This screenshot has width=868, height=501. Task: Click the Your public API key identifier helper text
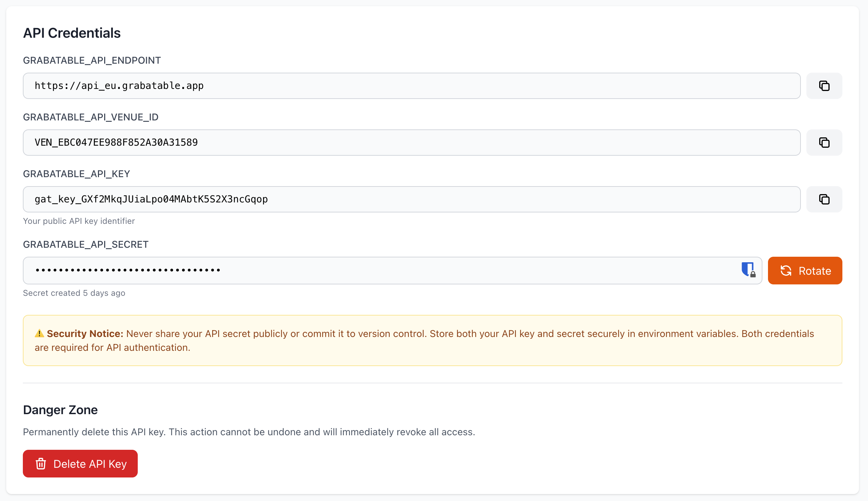79,221
